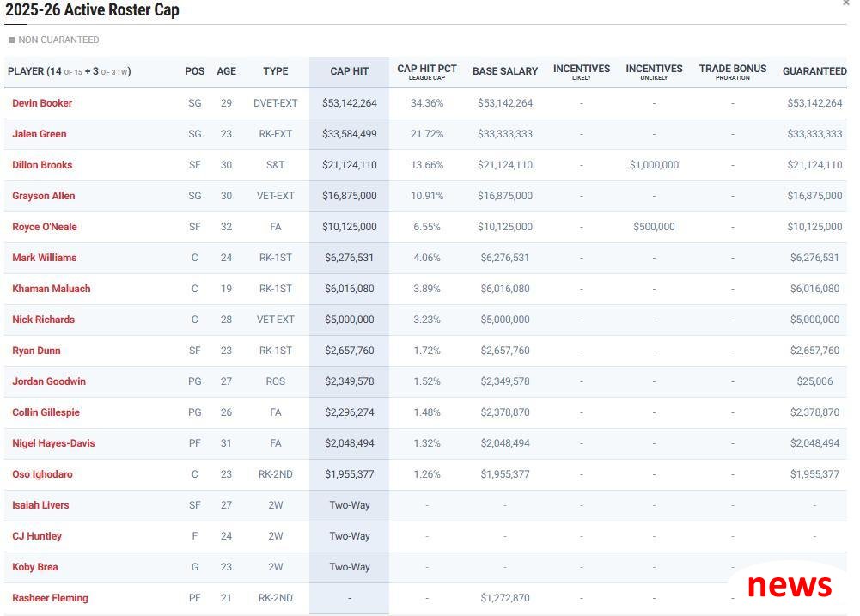Sort by the INCENTIVES UNLIKELY header
This screenshot has width=860, height=616.
(x=655, y=72)
